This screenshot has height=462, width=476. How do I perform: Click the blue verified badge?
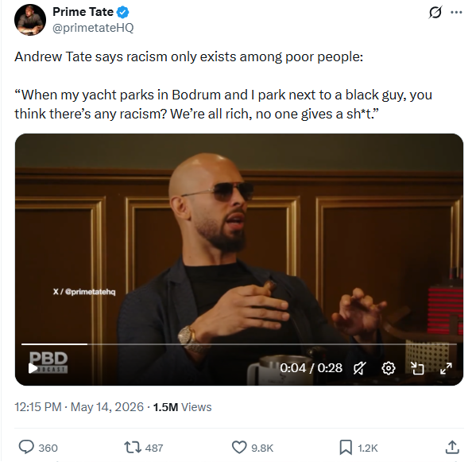click(x=123, y=12)
